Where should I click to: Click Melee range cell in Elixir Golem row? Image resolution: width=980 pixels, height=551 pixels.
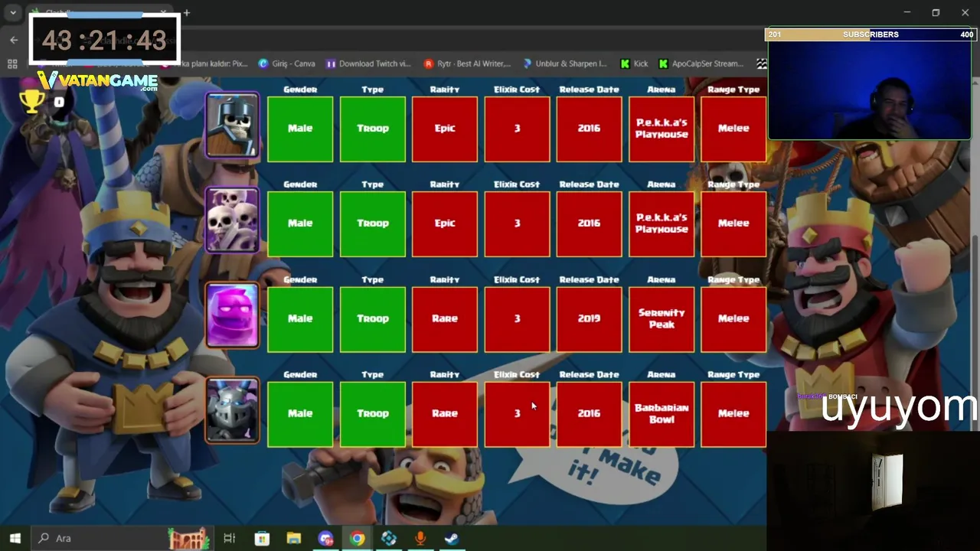pyautogui.click(x=733, y=318)
